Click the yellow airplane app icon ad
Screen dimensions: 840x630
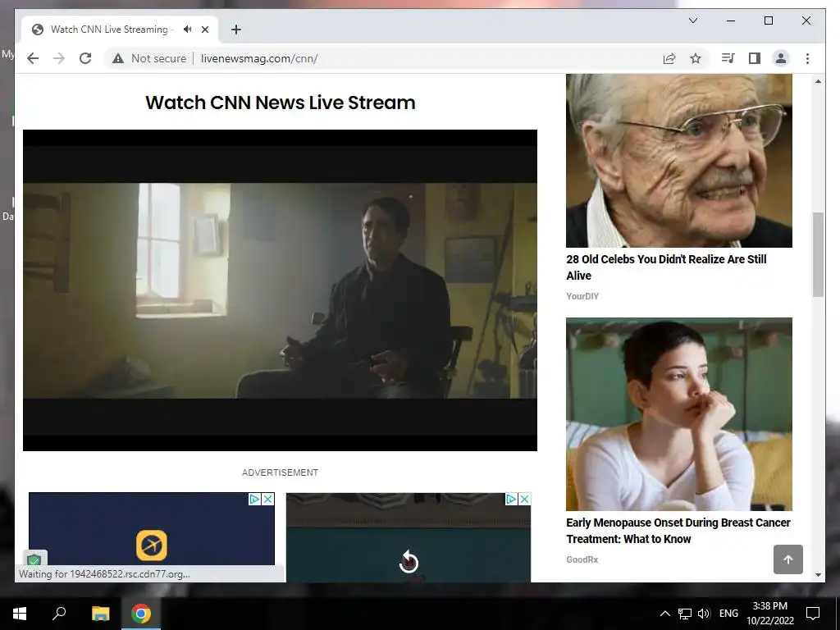(151, 546)
